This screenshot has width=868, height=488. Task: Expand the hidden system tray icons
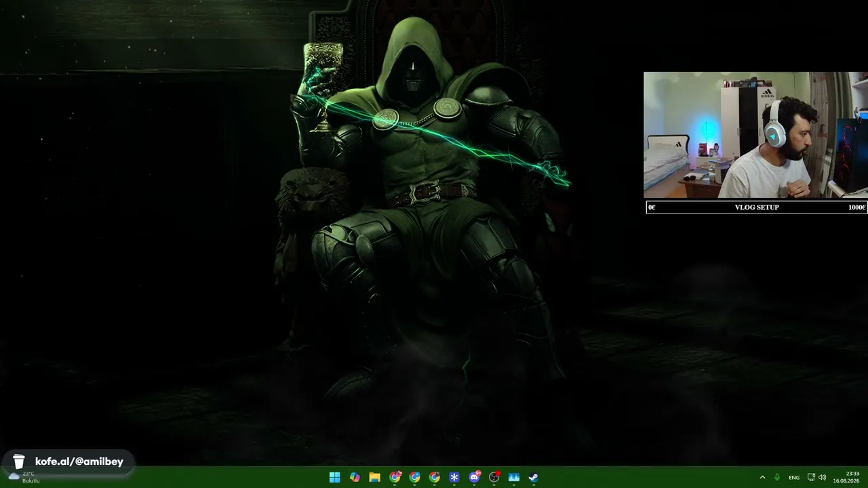click(x=762, y=477)
